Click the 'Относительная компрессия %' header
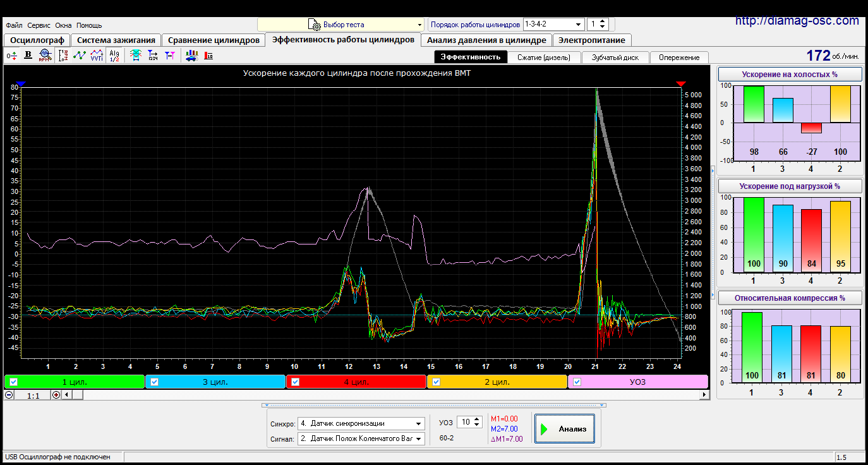Screen dimensions: 868x465 790,298
